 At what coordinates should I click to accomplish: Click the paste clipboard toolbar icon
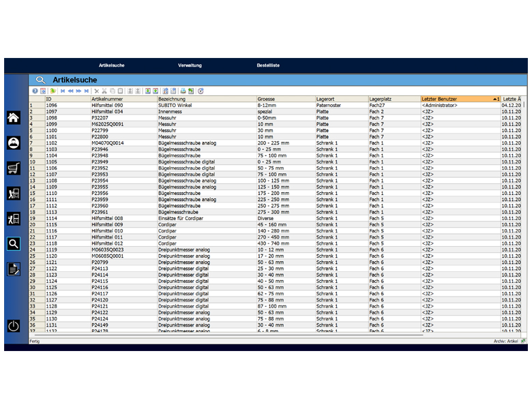pyautogui.click(x=120, y=91)
